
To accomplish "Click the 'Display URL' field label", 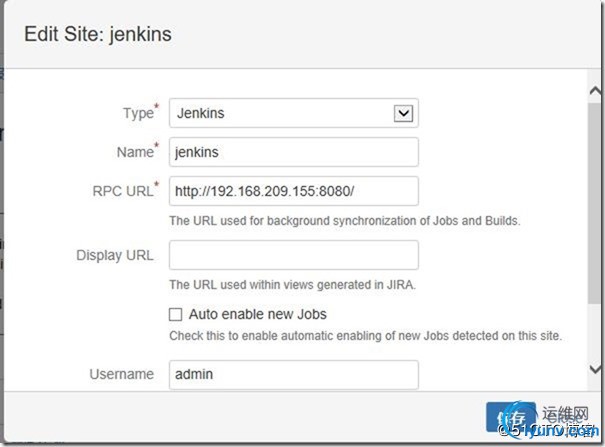I will pyautogui.click(x=115, y=255).
